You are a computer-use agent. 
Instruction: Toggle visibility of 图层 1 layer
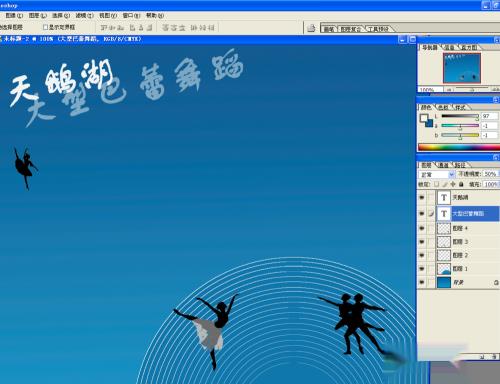(422, 269)
